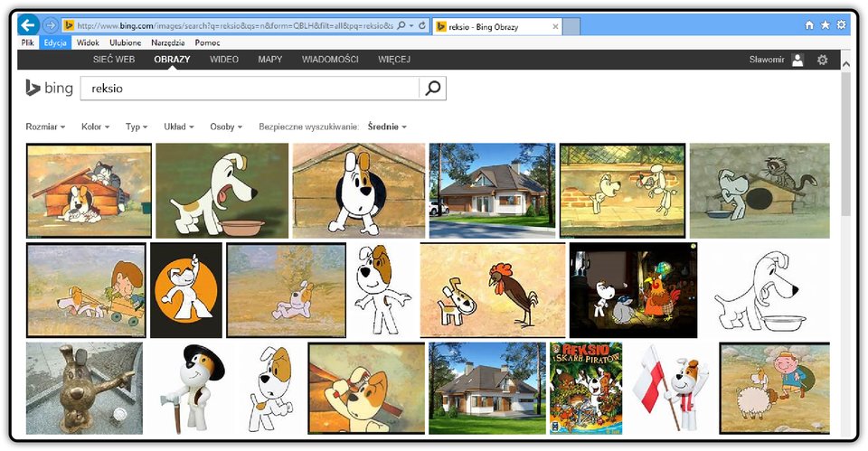
Task: Click the browser forward arrow button
Action: point(51,25)
